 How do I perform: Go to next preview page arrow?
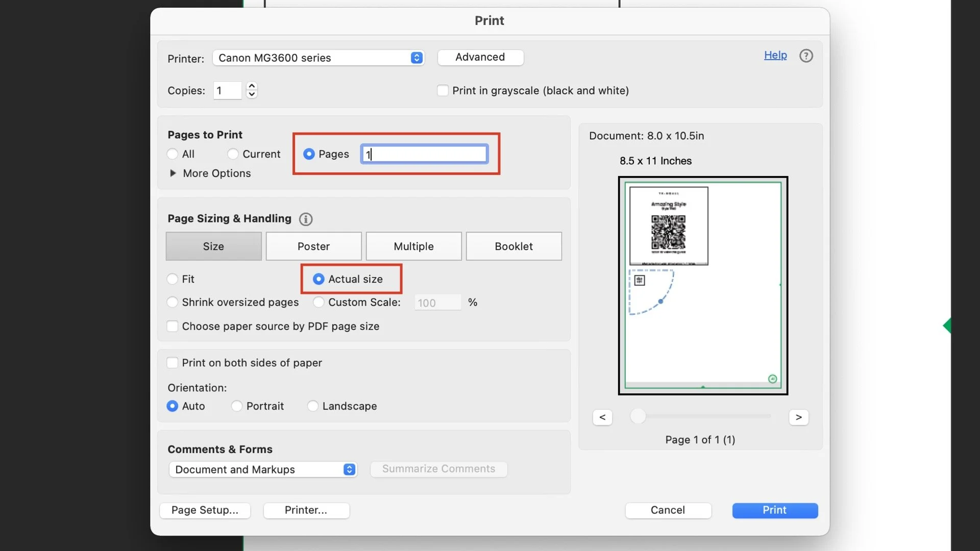(x=798, y=417)
